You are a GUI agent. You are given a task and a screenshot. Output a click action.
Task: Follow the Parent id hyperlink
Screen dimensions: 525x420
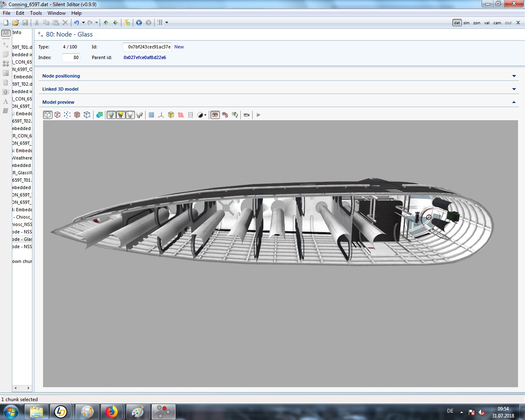145,57
